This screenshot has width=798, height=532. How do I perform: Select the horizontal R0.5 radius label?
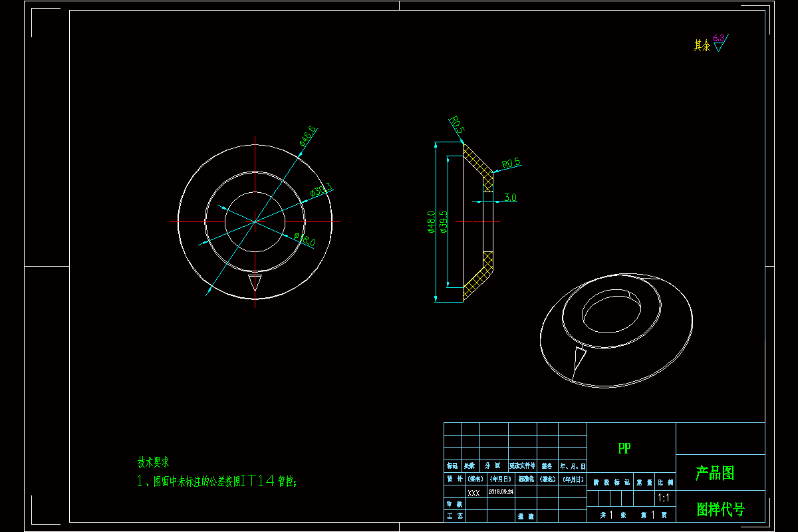[511, 162]
